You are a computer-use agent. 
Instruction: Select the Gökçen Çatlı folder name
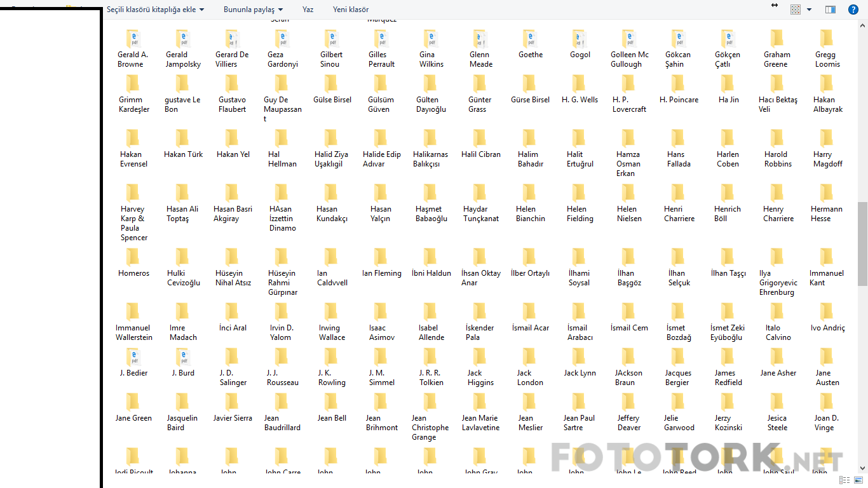tap(728, 59)
